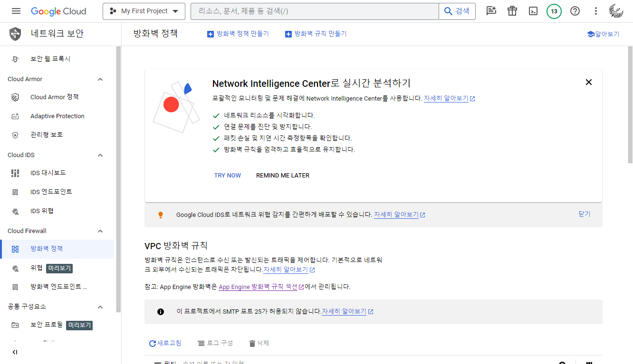Click the sidebar vertical scrollbar

(x=119, y=179)
